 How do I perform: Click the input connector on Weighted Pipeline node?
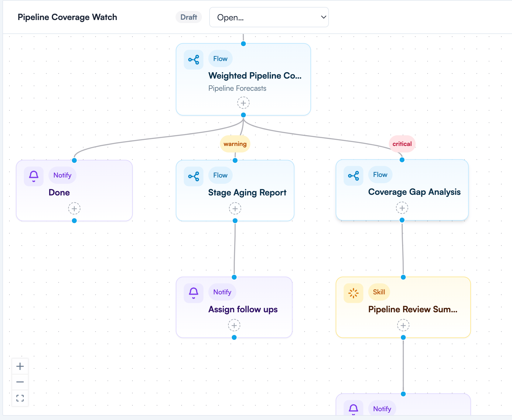tap(243, 44)
